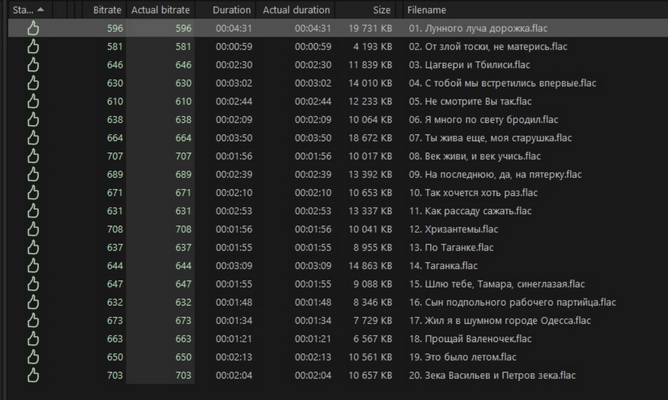
Task: Click thumbs-up icon for 20. Зека Васильев
Action: 33,375
